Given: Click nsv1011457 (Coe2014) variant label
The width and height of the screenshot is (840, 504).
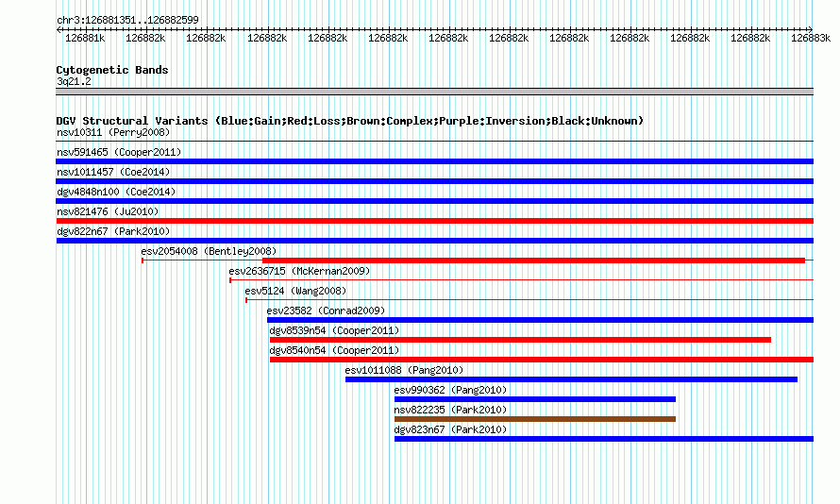Looking at the screenshot, I should click(113, 172).
